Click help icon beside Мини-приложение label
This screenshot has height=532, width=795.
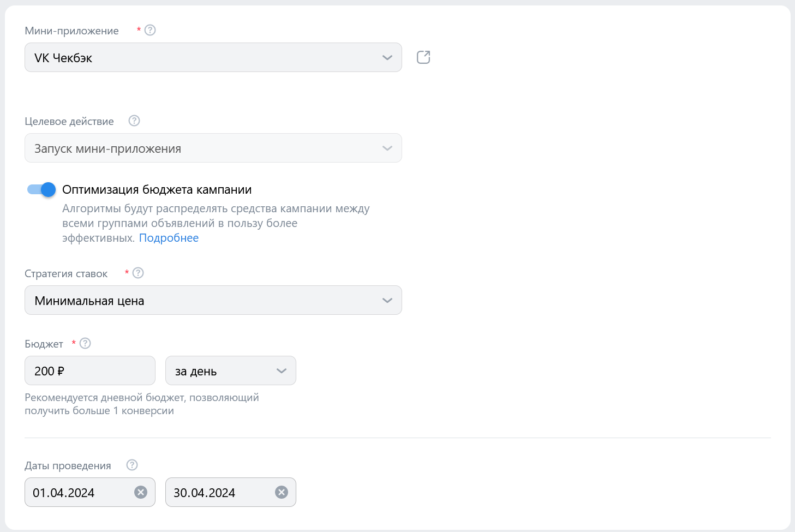tap(150, 30)
